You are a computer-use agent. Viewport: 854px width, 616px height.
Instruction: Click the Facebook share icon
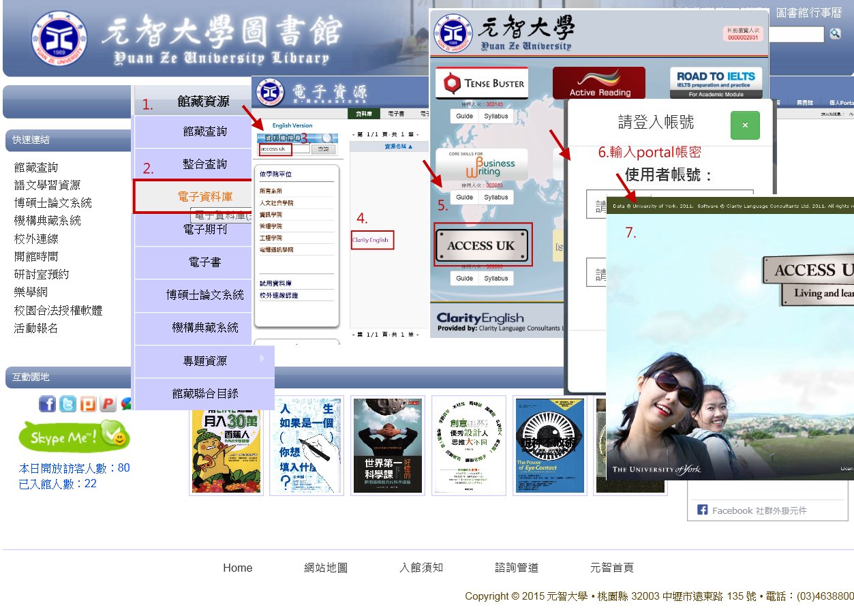point(47,403)
